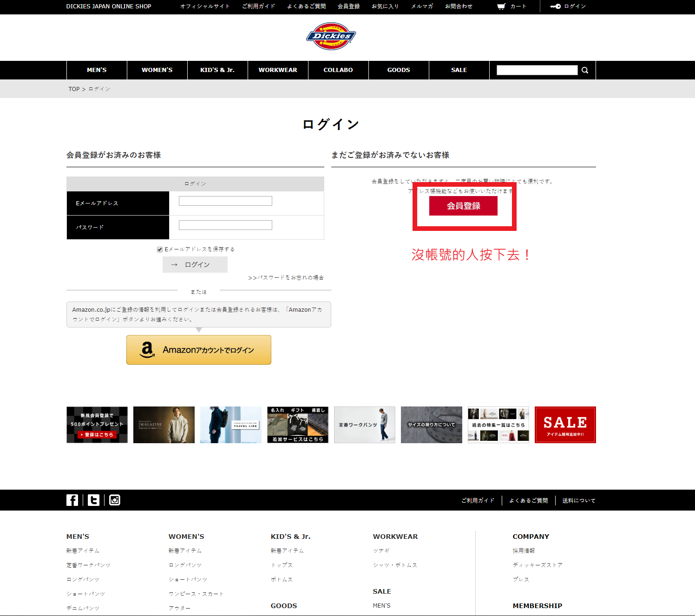Click TOP in the breadcrumb
This screenshot has height=616, width=695.
74,89
